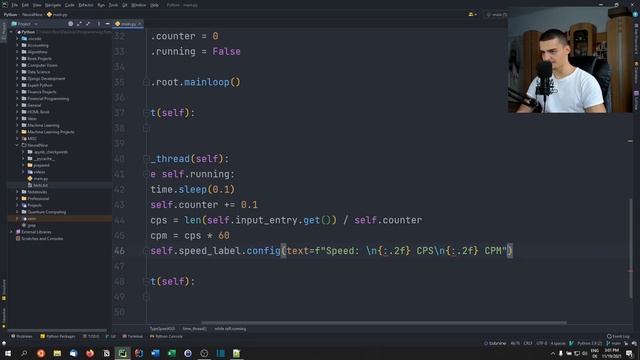This screenshot has width=640, height=360.
Task: Expand the External Libraries node
Action: (11, 232)
